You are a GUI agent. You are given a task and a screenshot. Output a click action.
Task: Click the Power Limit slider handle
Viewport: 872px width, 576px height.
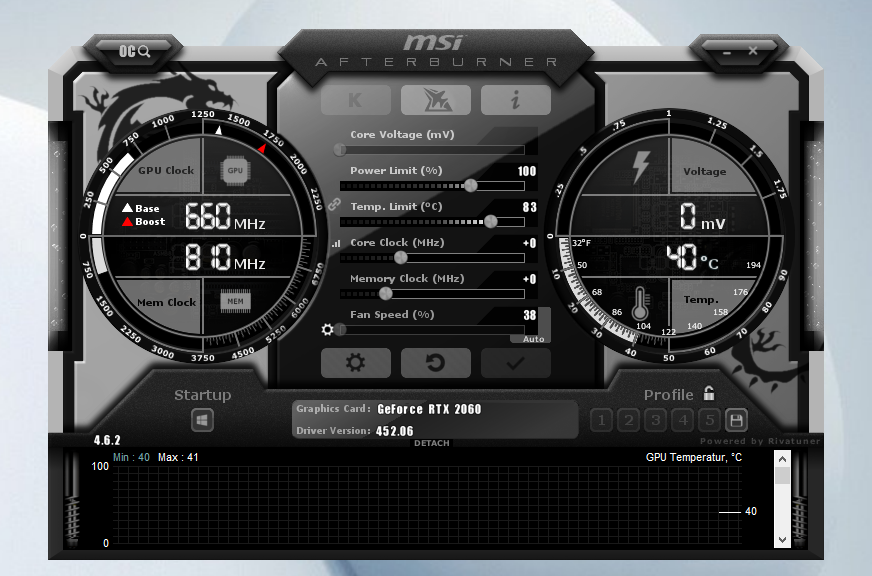(x=470, y=186)
